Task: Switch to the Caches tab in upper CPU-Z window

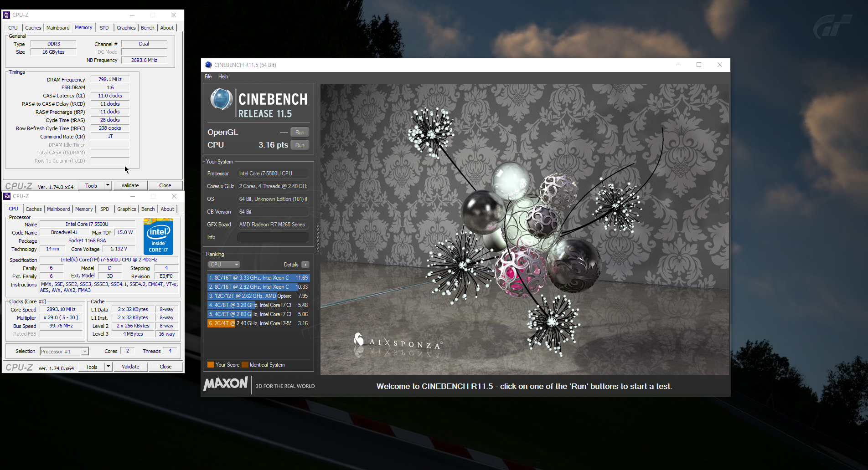Action: (x=33, y=28)
